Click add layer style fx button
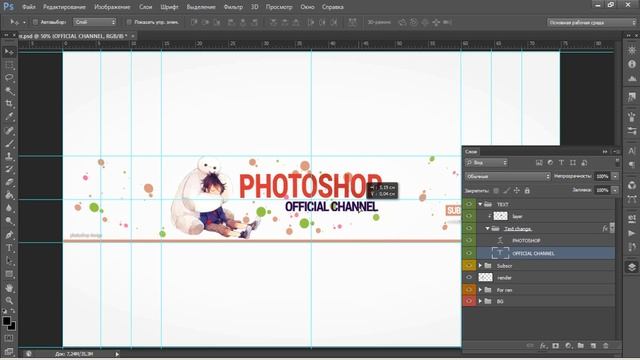Screen dimensions: 640x360 543,346
